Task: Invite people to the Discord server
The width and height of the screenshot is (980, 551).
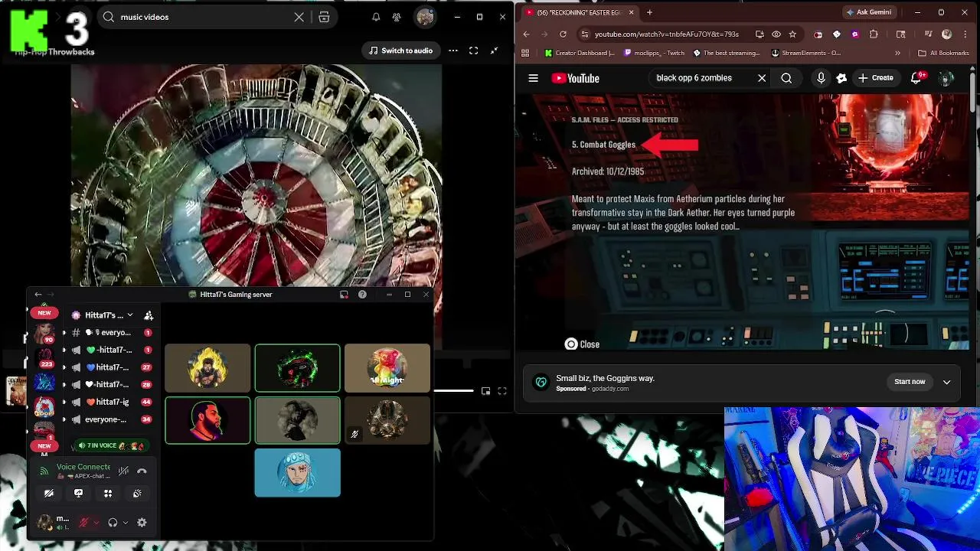Action: pyautogui.click(x=149, y=315)
